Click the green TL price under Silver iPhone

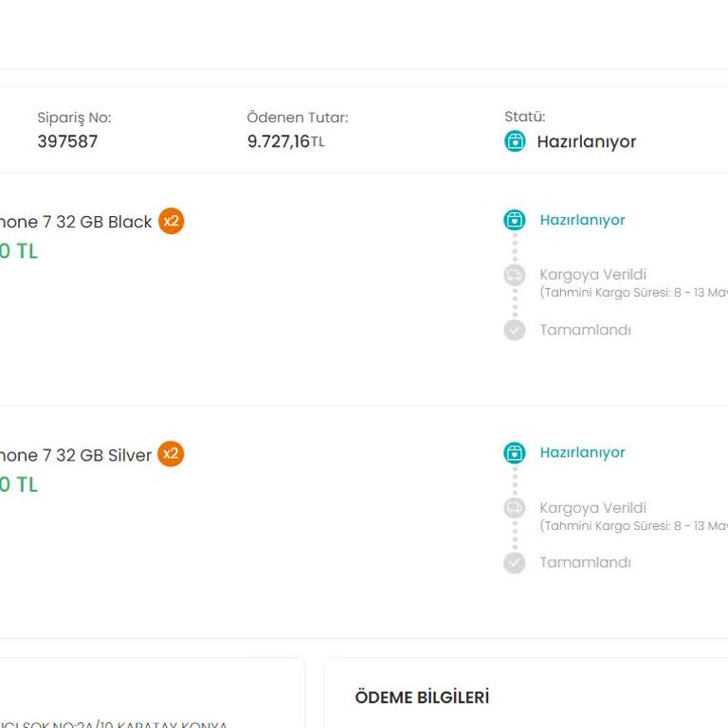pyautogui.click(x=19, y=484)
